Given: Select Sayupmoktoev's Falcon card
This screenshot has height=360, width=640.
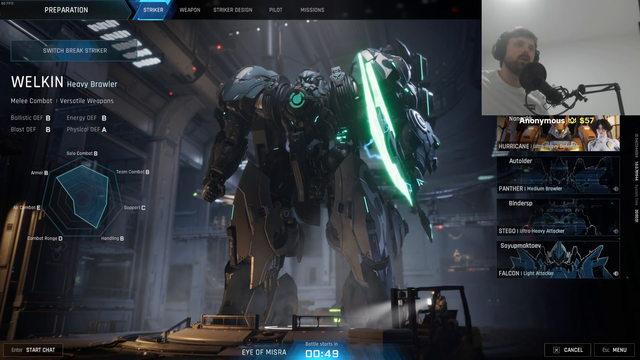Looking at the screenshot, I should click(x=558, y=260).
